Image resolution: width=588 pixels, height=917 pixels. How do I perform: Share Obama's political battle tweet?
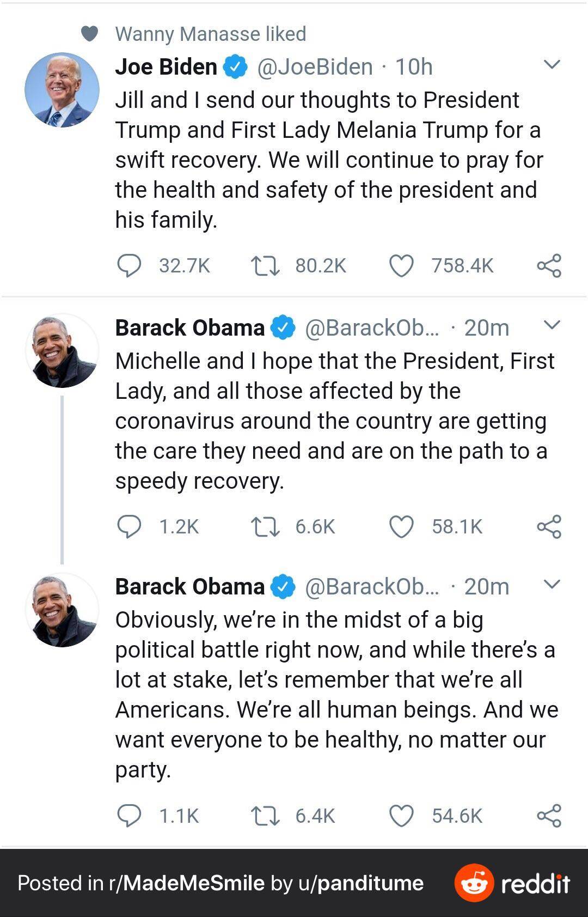point(549,816)
